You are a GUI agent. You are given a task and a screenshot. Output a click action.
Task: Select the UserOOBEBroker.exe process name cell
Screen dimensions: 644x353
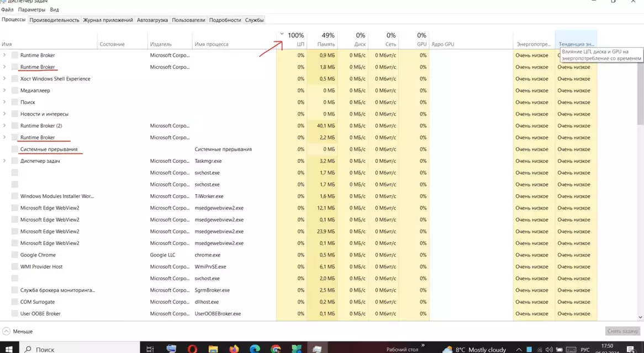coord(218,314)
